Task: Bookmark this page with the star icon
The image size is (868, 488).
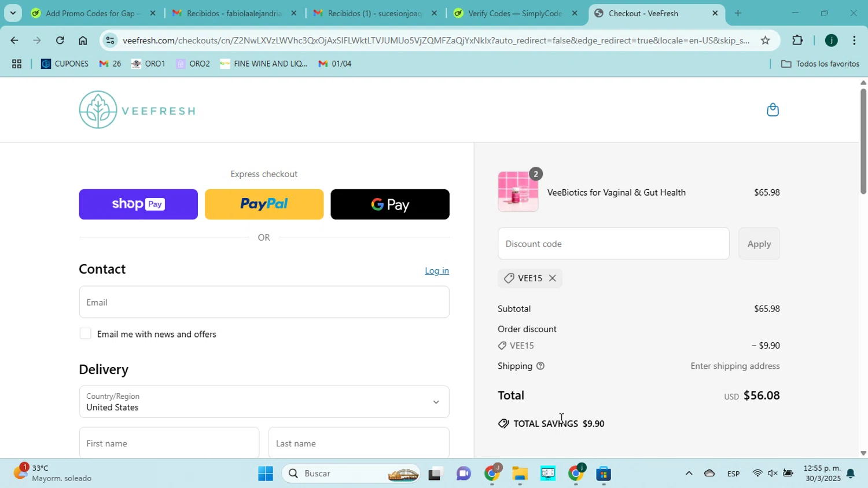Action: (x=765, y=41)
